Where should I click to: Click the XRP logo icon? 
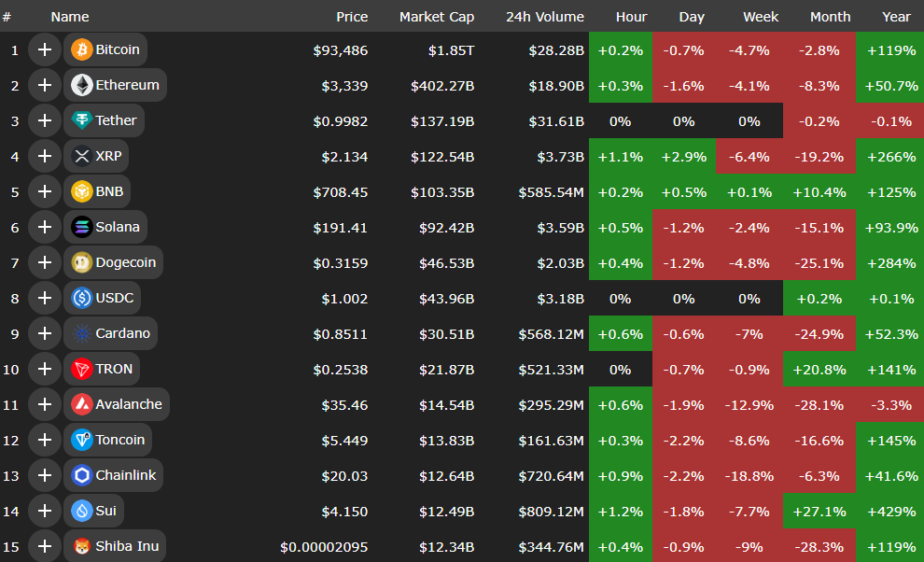(81, 156)
